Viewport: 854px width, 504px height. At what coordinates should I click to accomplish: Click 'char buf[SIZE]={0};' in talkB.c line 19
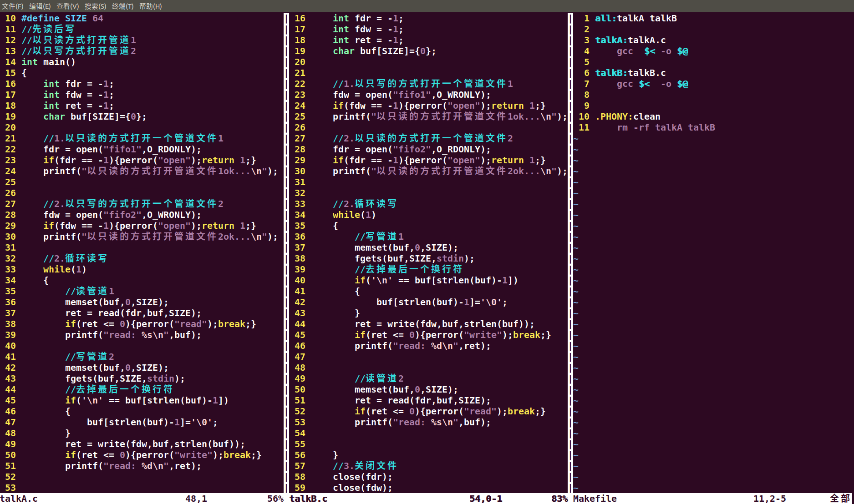[384, 51]
